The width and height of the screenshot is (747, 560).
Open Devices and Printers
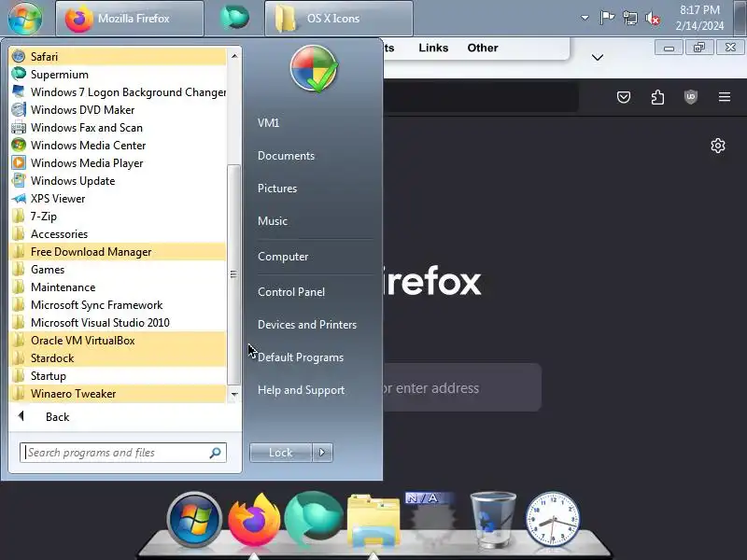[x=307, y=324]
